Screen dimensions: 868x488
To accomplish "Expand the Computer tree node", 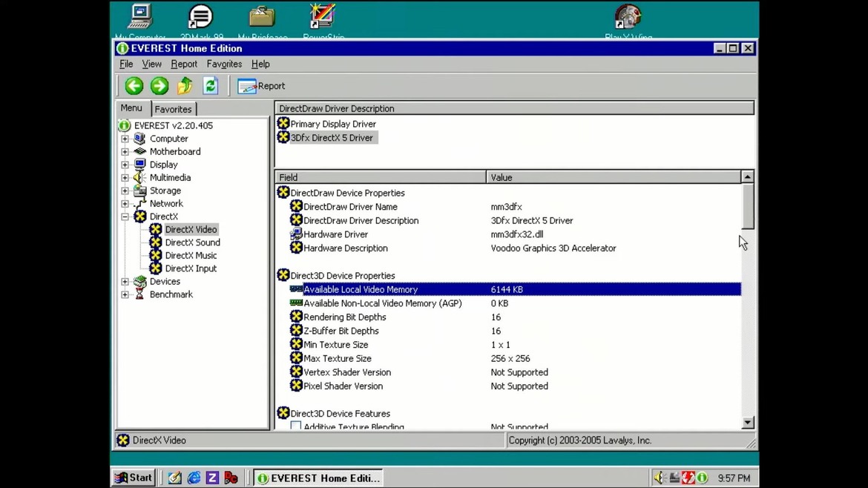I will pos(125,139).
